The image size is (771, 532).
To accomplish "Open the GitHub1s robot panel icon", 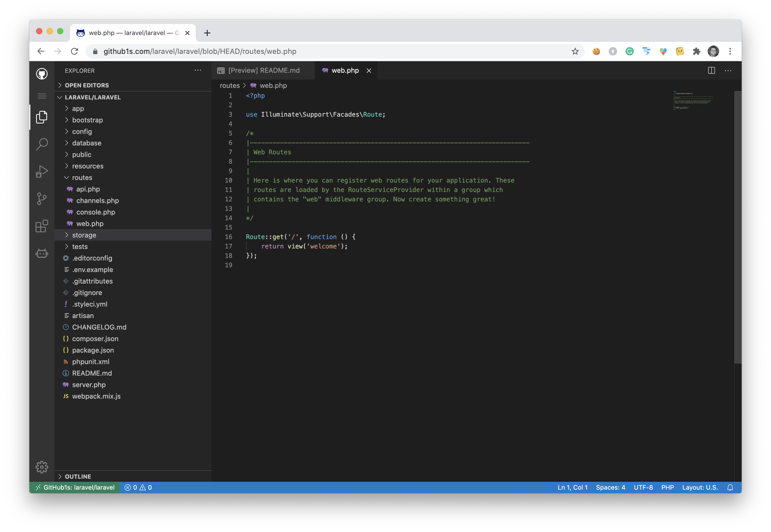I will click(x=42, y=253).
